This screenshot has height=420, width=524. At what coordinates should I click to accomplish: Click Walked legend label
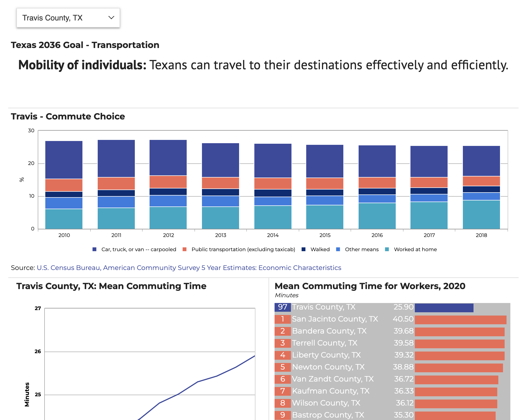[320, 249]
